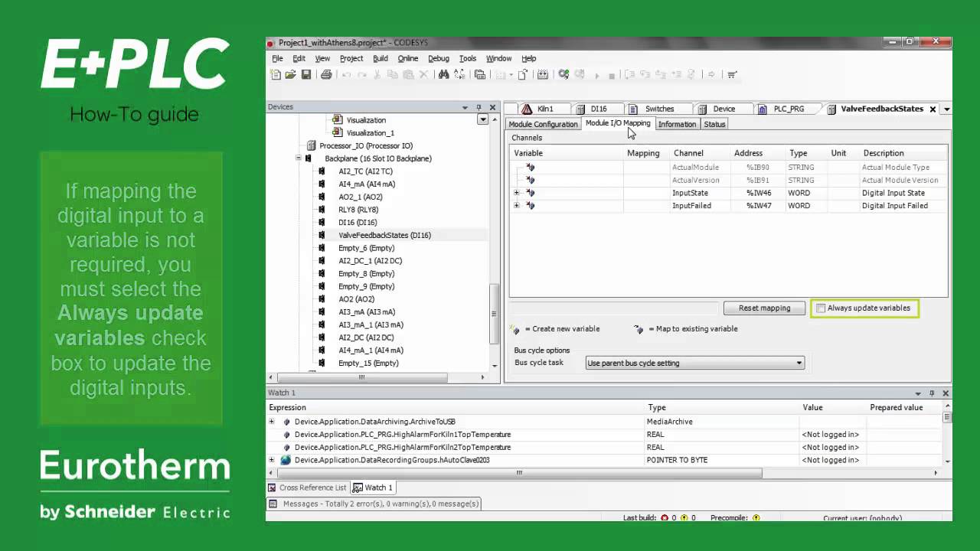This screenshot has height=551, width=980.
Task: Open the Bus cycle task combo box
Action: [694, 363]
